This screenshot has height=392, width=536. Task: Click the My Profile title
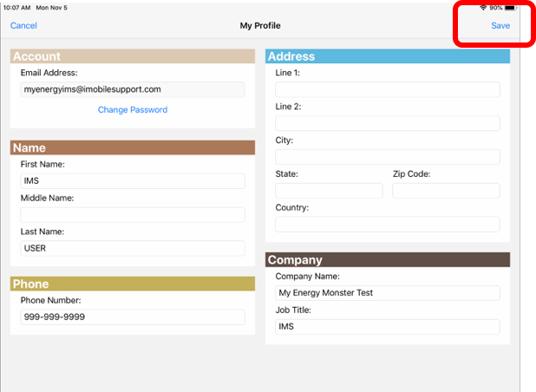click(260, 26)
